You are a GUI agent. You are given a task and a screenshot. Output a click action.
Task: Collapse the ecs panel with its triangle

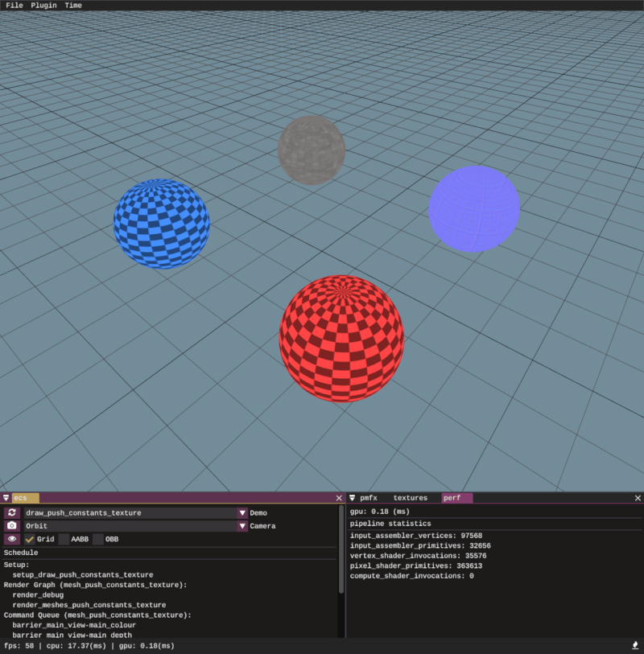click(x=6, y=498)
